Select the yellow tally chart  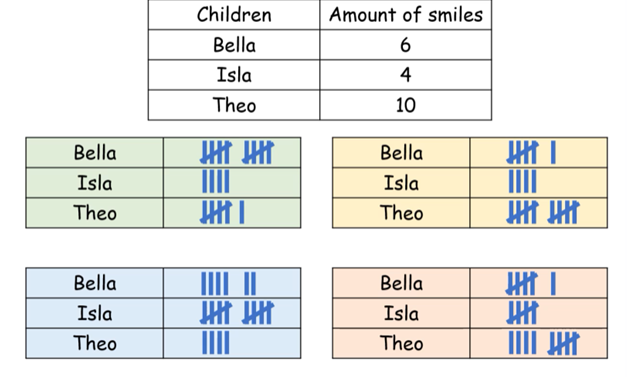(470, 183)
